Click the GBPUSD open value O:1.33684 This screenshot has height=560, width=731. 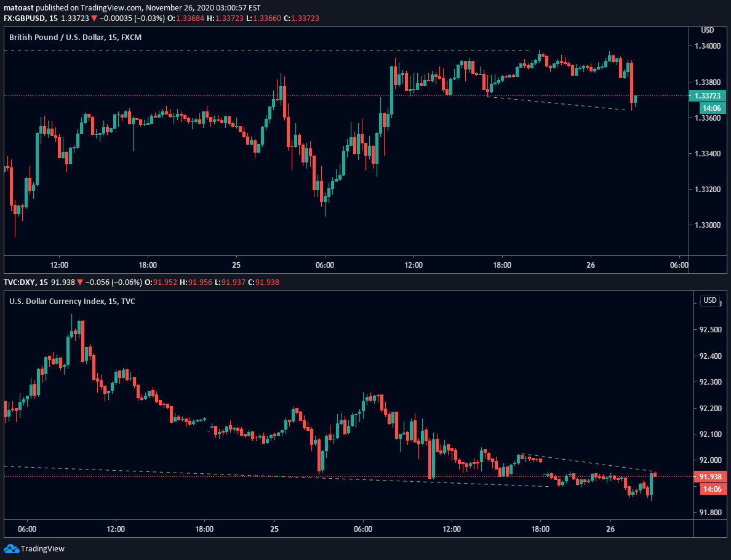point(186,18)
